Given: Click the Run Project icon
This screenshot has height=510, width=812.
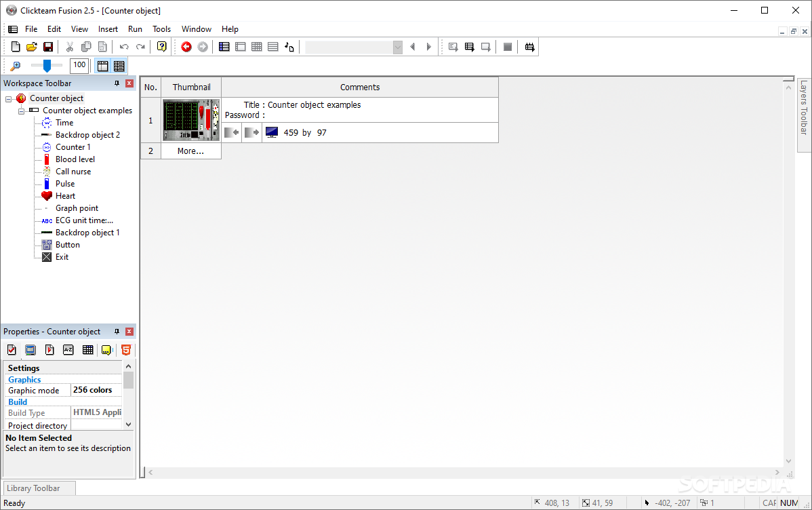Looking at the screenshot, I should (453, 47).
